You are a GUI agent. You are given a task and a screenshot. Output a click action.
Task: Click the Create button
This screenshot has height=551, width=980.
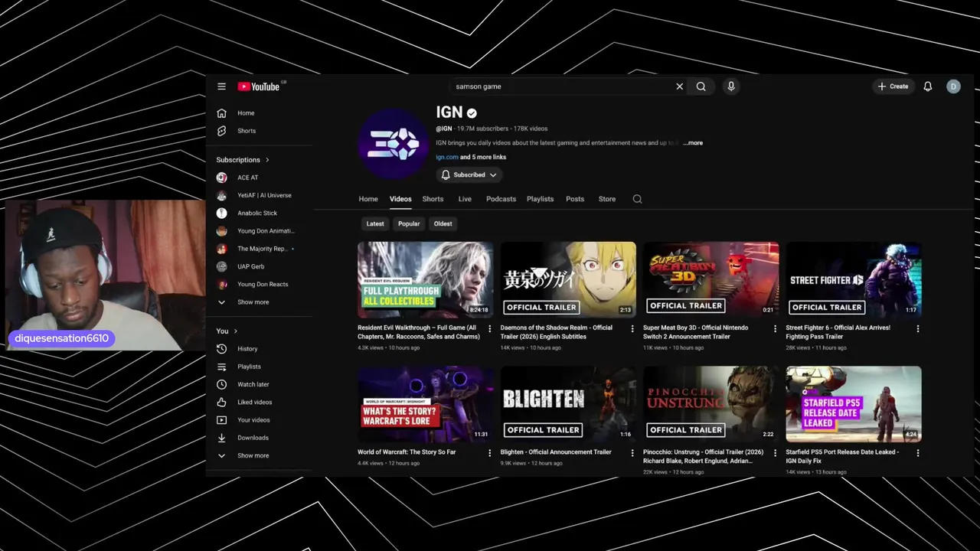pos(893,86)
